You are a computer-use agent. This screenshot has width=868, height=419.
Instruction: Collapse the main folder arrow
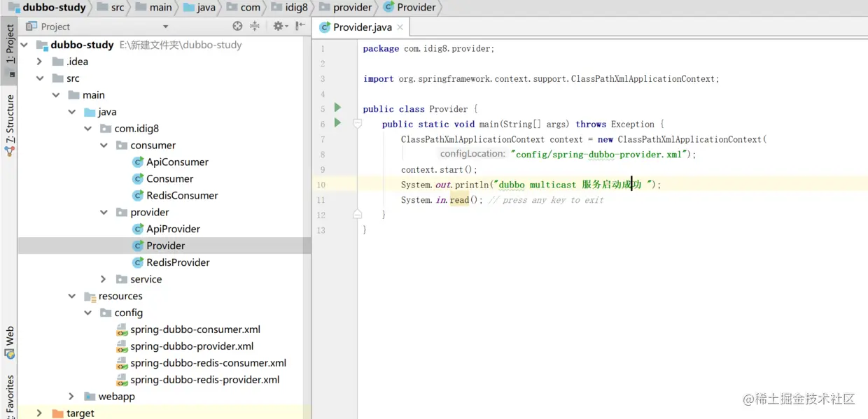[56, 95]
